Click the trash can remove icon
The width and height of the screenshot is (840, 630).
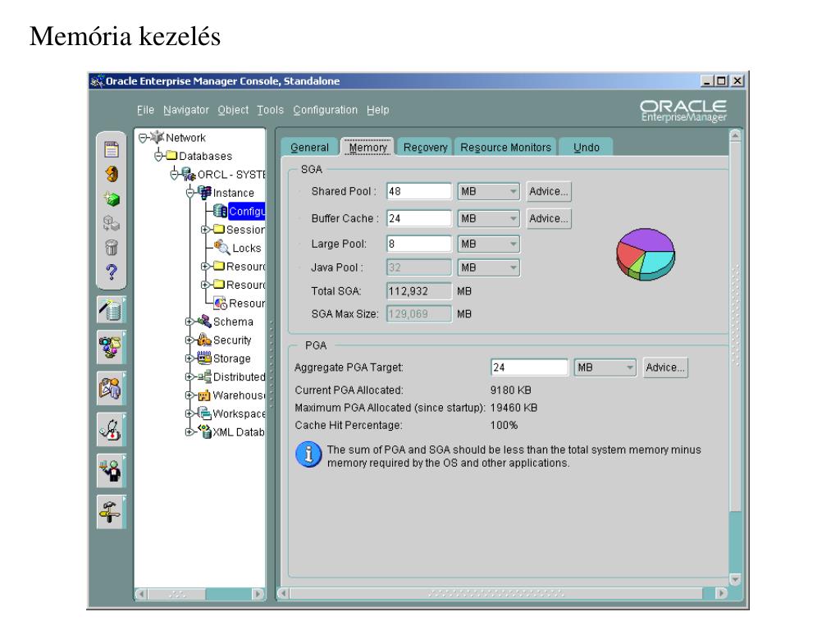pos(112,248)
